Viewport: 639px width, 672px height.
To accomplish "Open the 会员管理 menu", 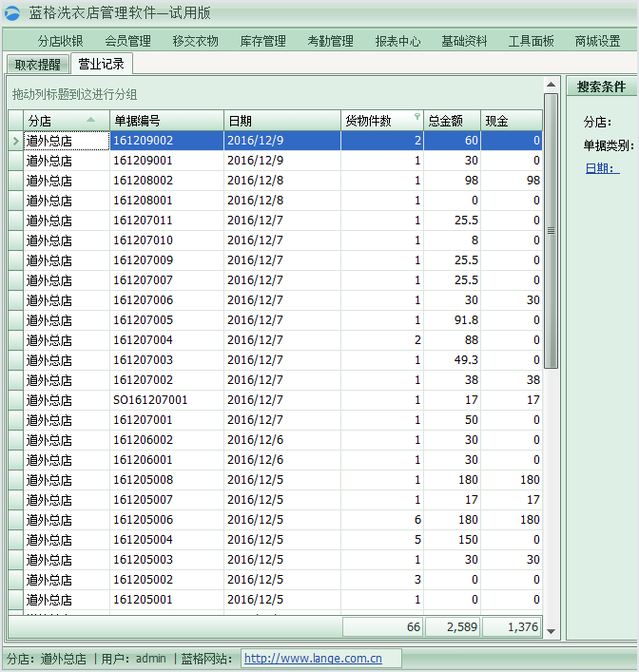I will point(128,42).
